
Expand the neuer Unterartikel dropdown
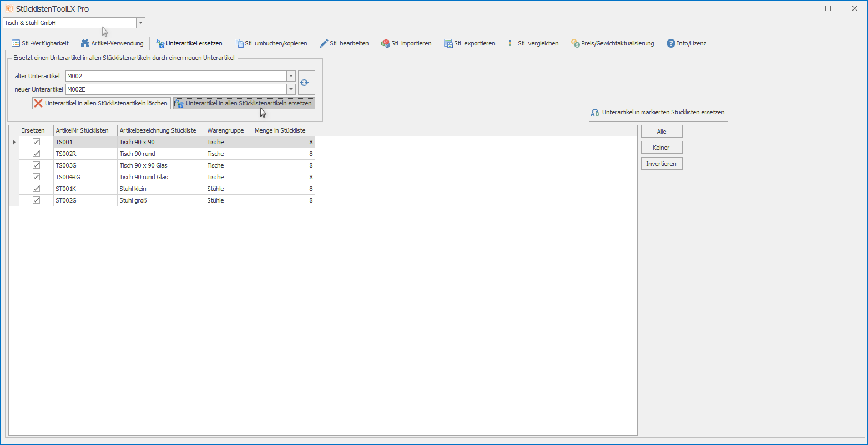[x=291, y=89]
